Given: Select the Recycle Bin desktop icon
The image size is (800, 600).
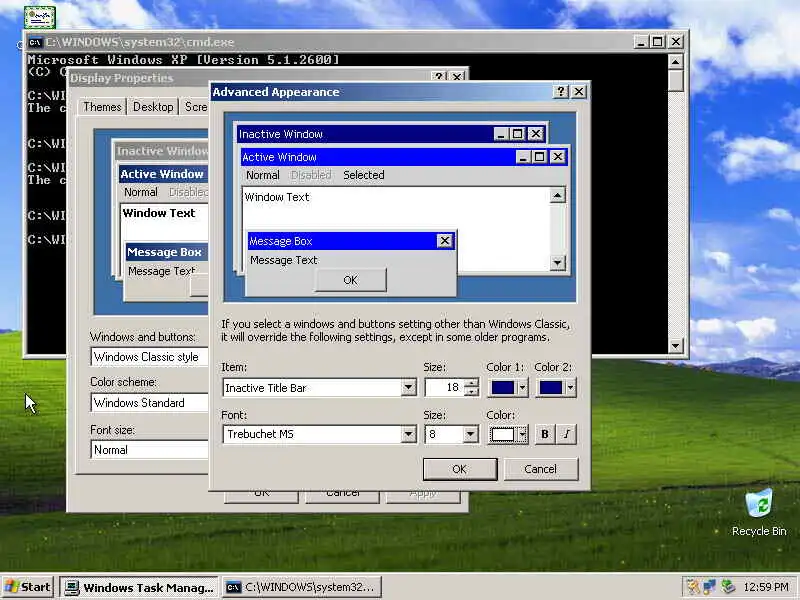Looking at the screenshot, I should pyautogui.click(x=759, y=512).
